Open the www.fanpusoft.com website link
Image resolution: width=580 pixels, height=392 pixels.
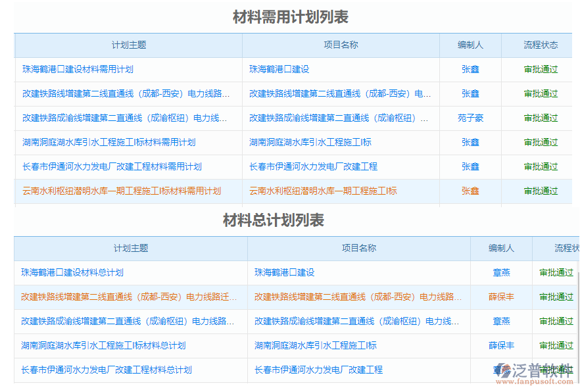tap(534, 381)
